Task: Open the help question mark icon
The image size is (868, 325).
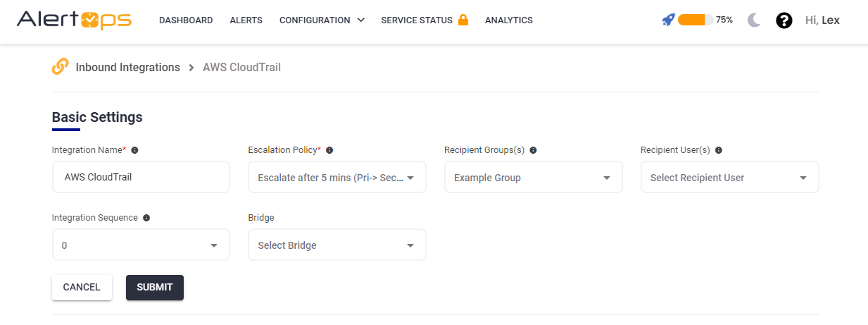Action: click(784, 20)
